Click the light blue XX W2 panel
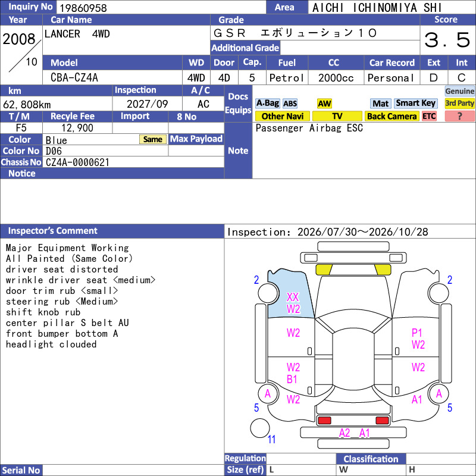Viewport: 476px width, 476px height. point(290,296)
